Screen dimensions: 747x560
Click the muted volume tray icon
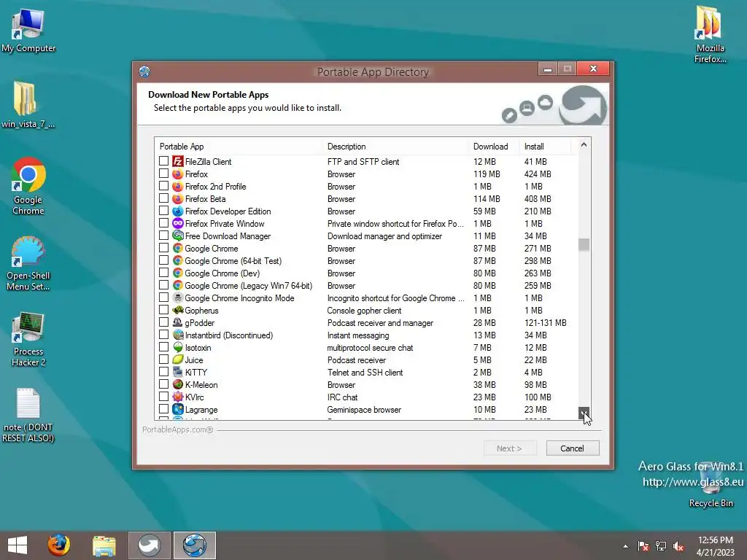pyautogui.click(x=678, y=545)
